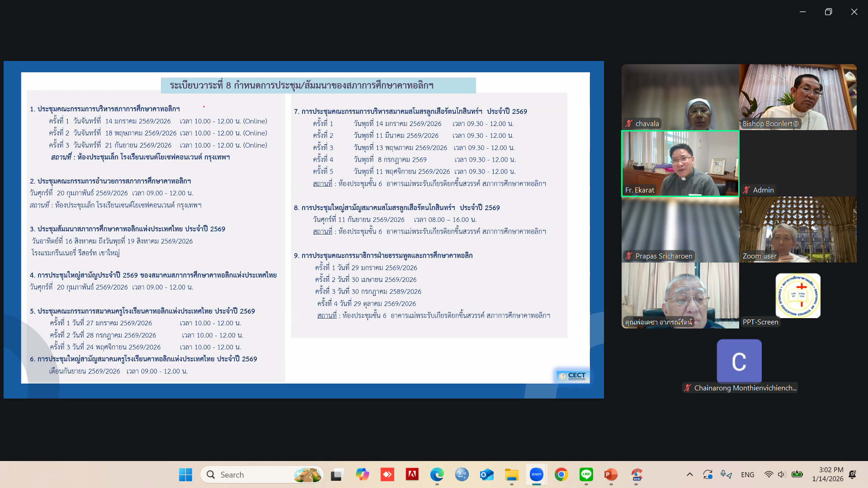This screenshot has height=488, width=868.
Task: Open ENG language input selector
Action: click(747, 474)
